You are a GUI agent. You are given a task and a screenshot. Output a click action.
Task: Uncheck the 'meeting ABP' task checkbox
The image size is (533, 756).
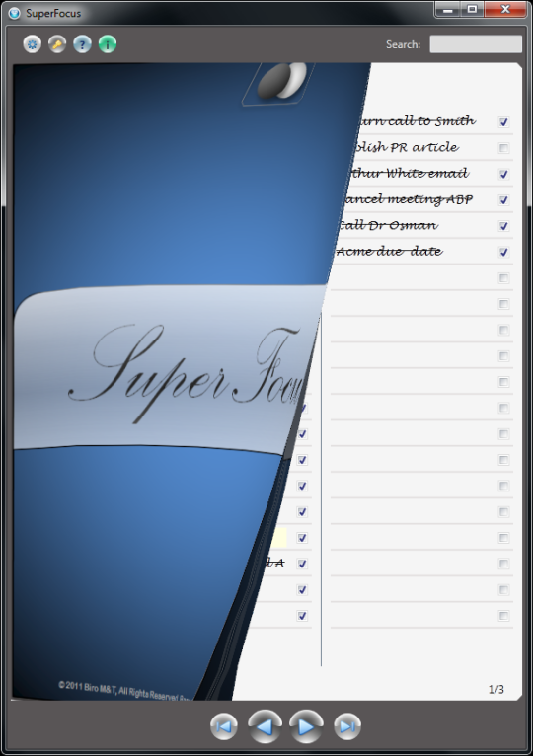coord(504,200)
